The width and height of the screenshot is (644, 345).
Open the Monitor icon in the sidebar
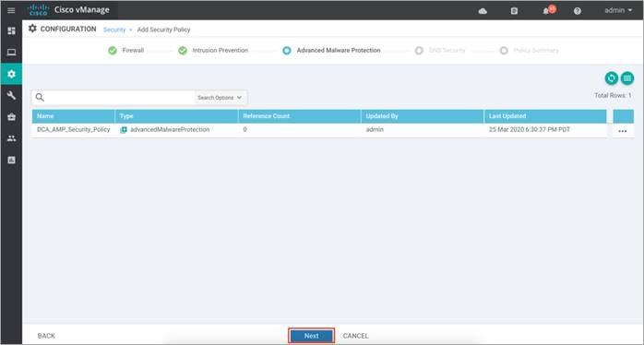click(x=11, y=53)
